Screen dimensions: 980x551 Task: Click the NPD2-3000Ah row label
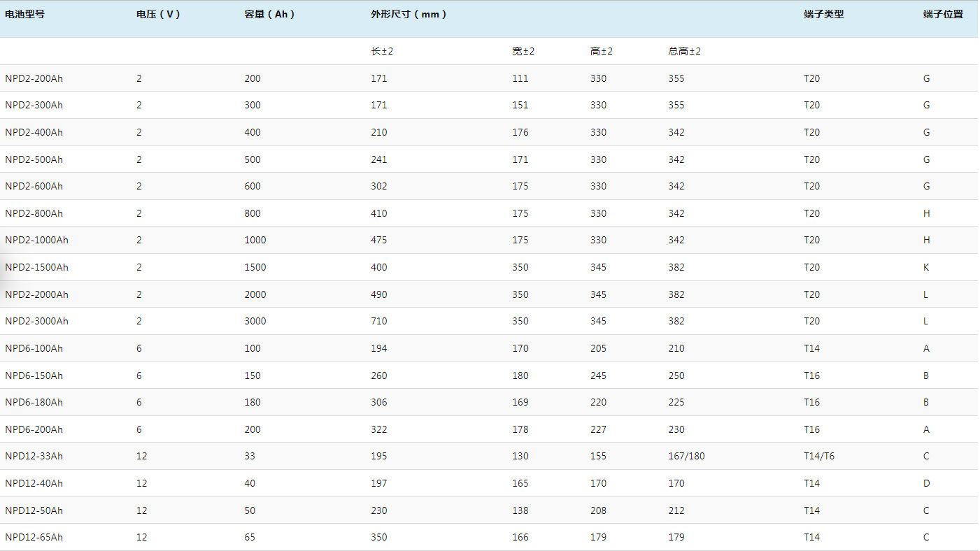[36, 321]
